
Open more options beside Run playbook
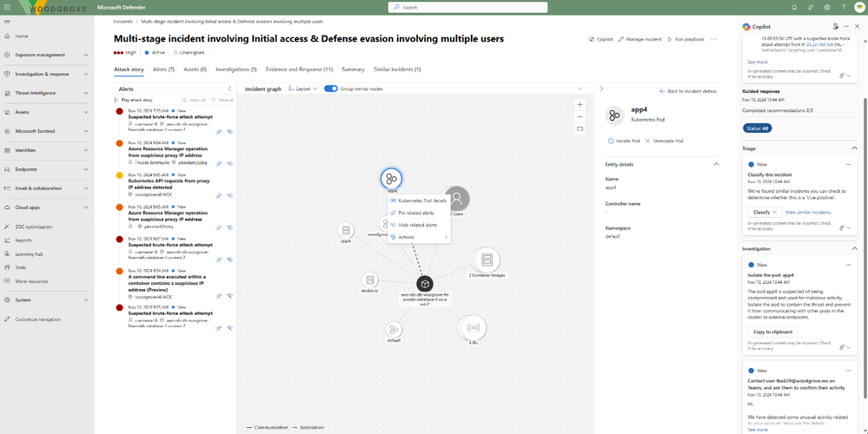tap(713, 39)
